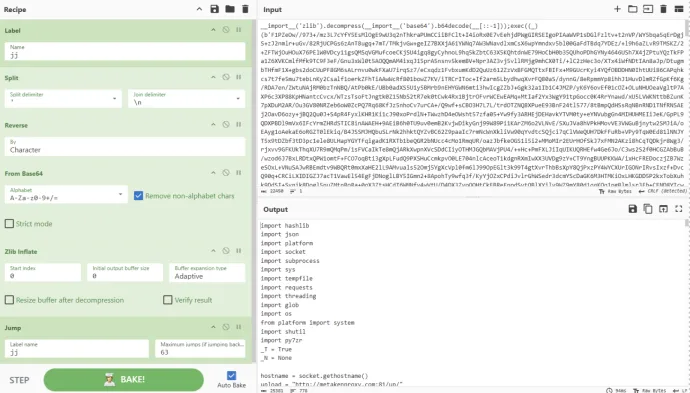Open file as input

coord(648,9)
